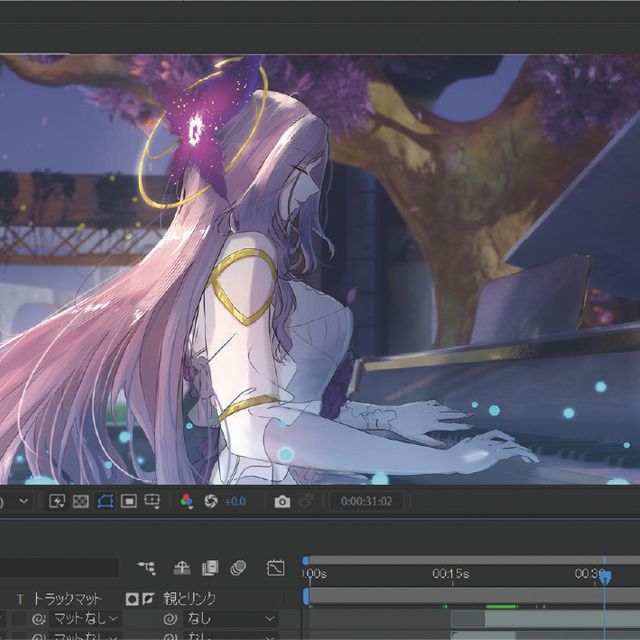Click the matte invert column icon
This screenshot has width=640, height=640.
148,599
